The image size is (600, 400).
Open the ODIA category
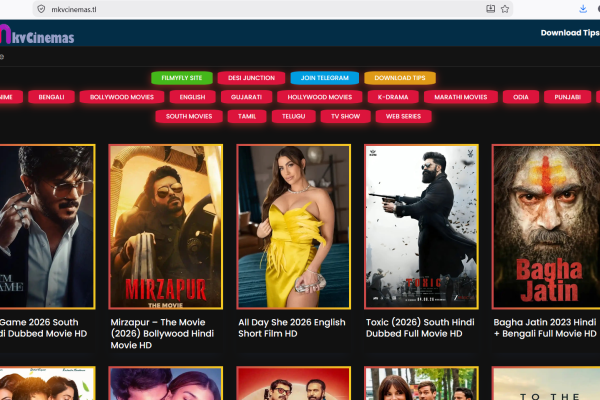(x=521, y=97)
